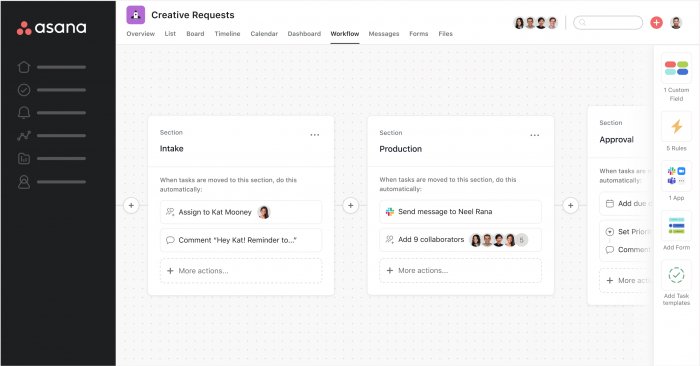This screenshot has height=366, width=700.
Task: Open the Add Task templates icon
Action: [676, 275]
